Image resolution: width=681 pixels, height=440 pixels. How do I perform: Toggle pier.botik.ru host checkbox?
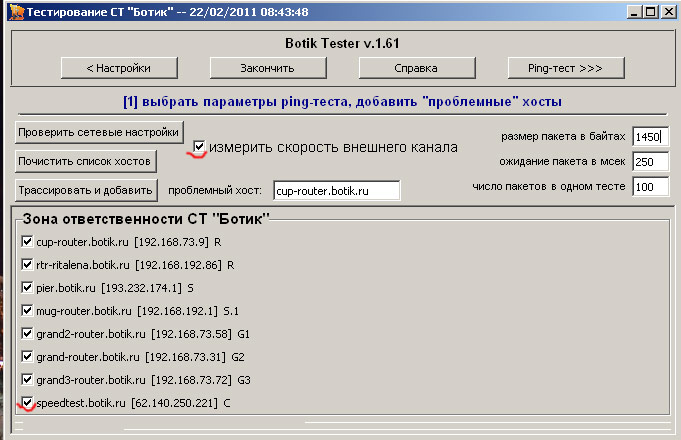tap(27, 287)
